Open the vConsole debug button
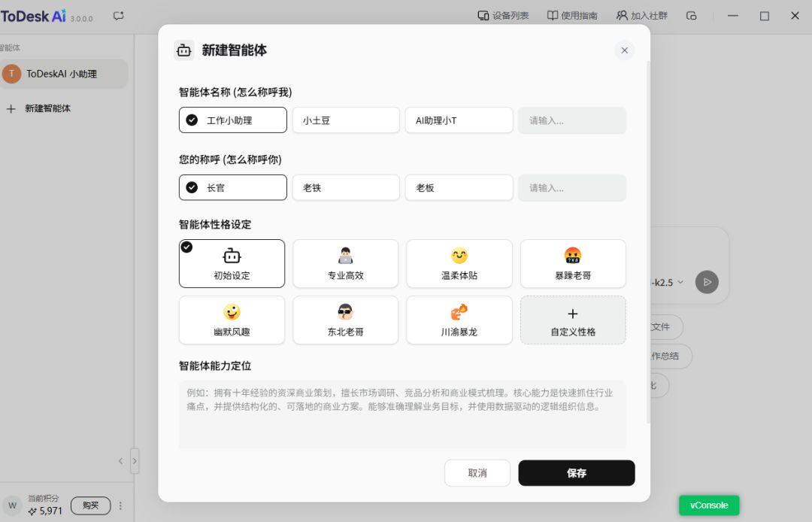The height and width of the screenshot is (522, 812). 709,505
